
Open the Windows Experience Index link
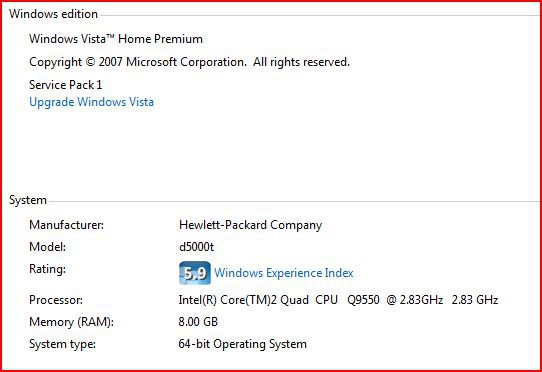284,273
